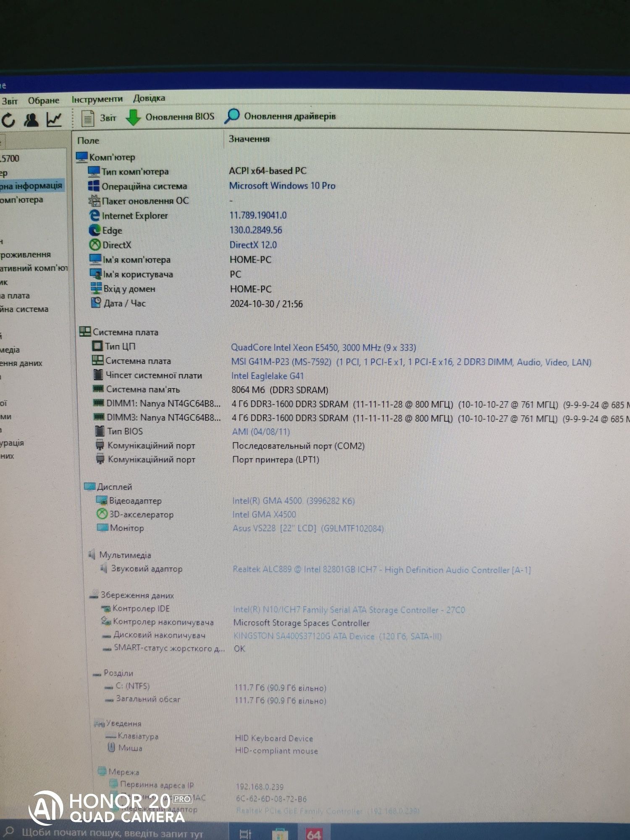Click the Windows logo beside Операційна система
Screen dimensions: 630x840
tap(93, 186)
